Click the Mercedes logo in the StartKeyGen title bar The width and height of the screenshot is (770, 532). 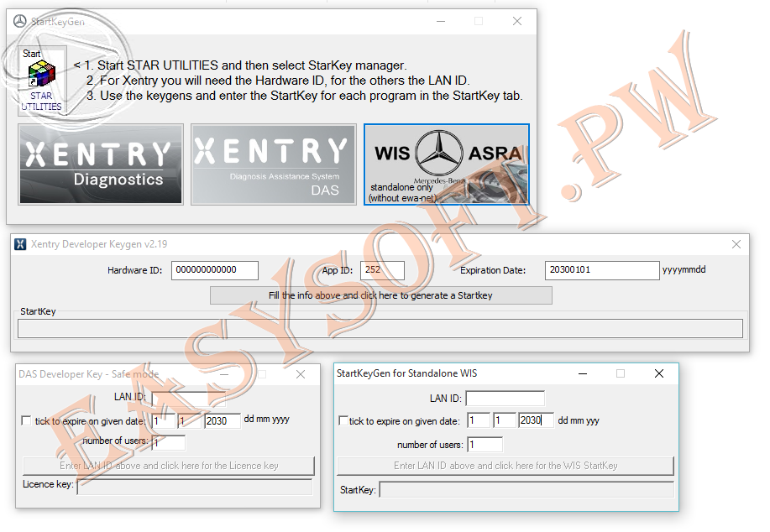pyautogui.click(x=19, y=21)
